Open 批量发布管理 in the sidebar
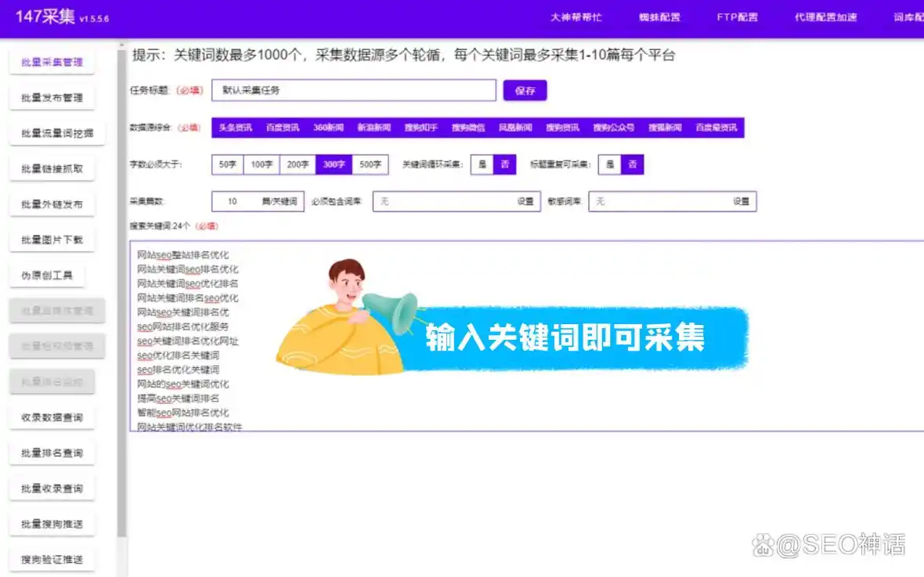The width and height of the screenshot is (924, 577). click(52, 97)
